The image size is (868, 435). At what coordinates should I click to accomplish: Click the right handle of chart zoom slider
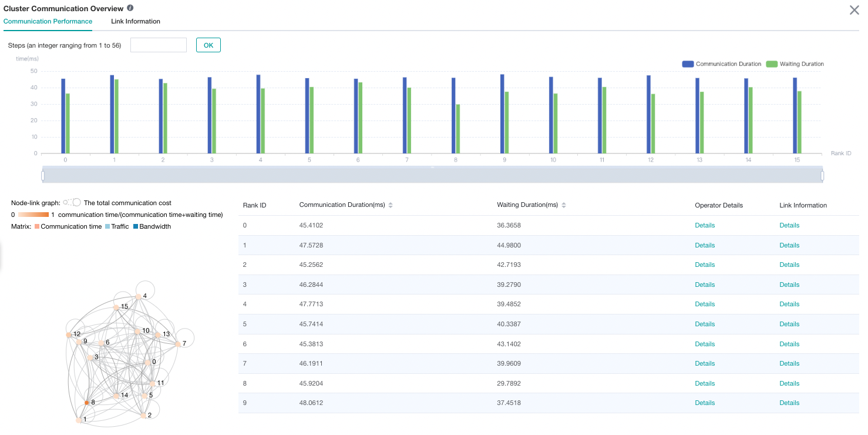[x=822, y=175]
